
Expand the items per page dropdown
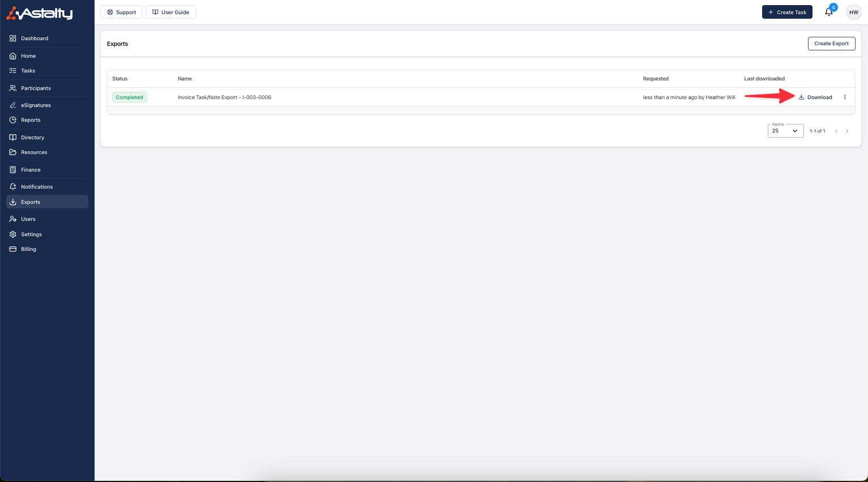[785, 131]
